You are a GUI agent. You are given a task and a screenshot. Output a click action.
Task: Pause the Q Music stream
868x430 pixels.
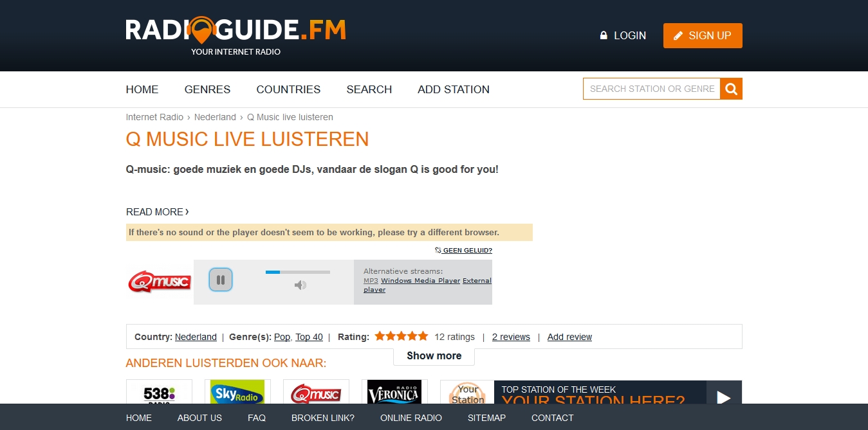pos(221,280)
